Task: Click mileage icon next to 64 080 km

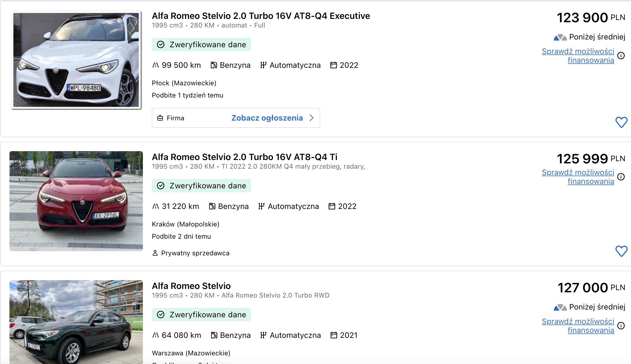Action: pyautogui.click(x=156, y=335)
